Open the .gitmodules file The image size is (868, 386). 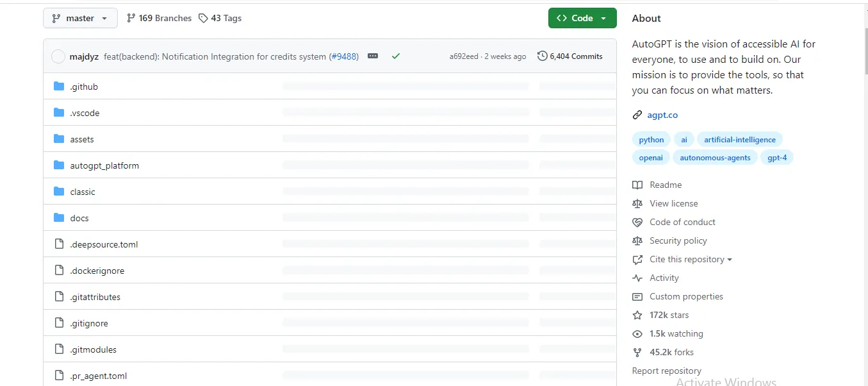coord(94,349)
